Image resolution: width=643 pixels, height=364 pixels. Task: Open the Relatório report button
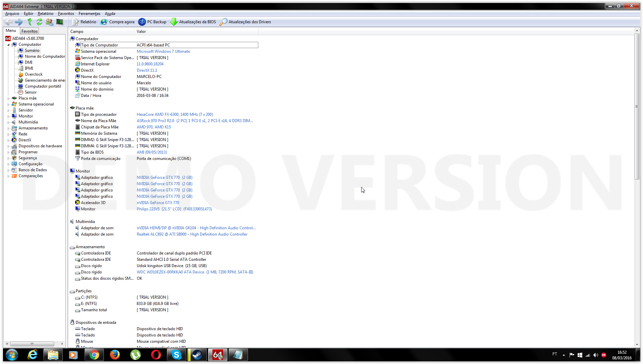click(84, 22)
